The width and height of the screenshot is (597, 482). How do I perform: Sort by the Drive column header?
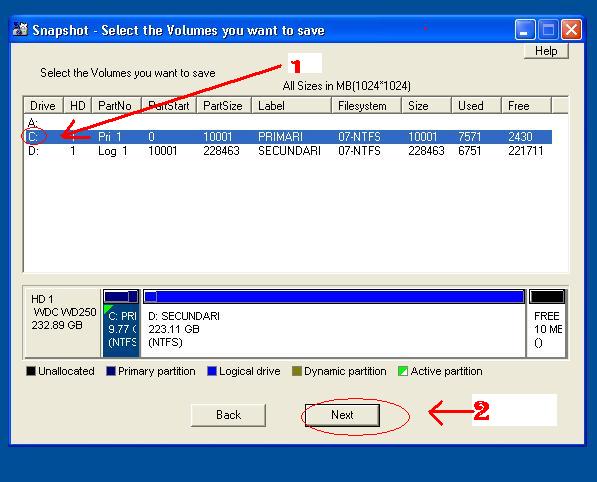pyautogui.click(x=43, y=105)
